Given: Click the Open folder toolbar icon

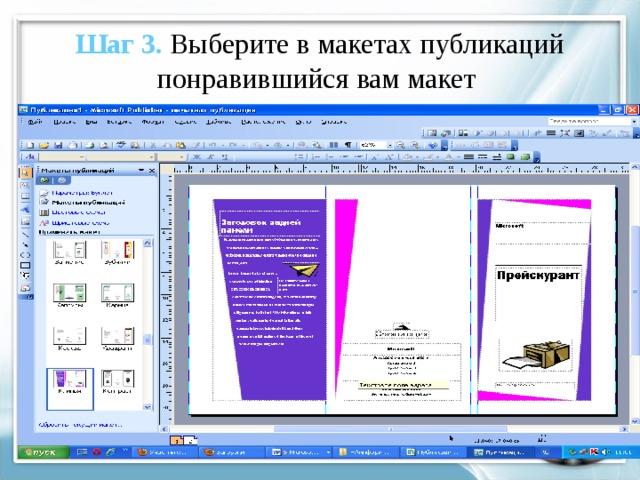Looking at the screenshot, I should (x=42, y=144).
